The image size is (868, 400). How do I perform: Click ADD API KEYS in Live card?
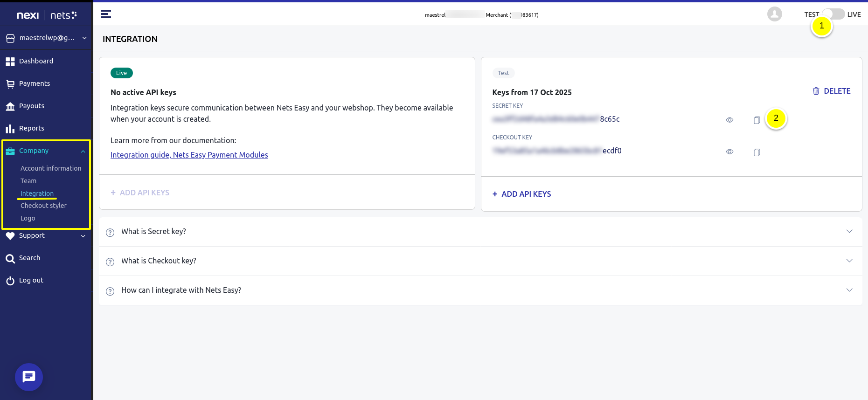click(140, 193)
